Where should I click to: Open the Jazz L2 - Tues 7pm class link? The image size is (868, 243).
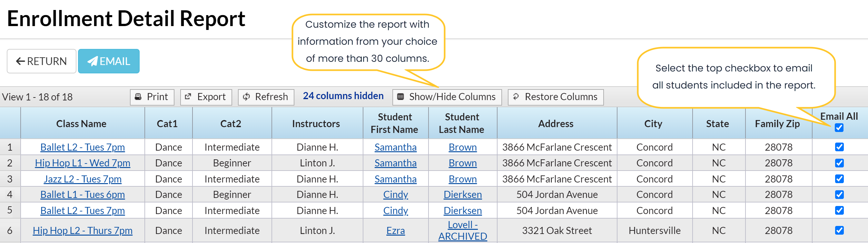coord(83,179)
